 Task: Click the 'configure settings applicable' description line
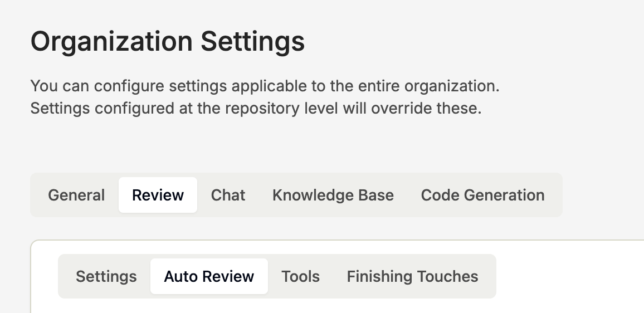265,86
